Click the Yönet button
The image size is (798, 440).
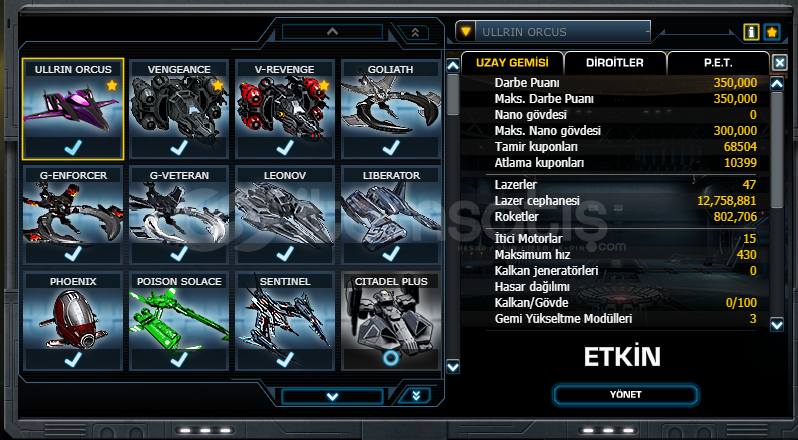coord(625,395)
